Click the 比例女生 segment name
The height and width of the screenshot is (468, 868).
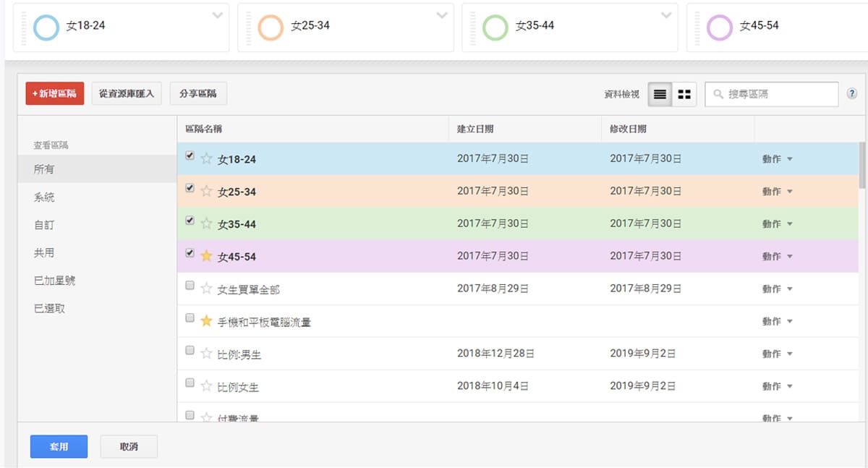238,387
